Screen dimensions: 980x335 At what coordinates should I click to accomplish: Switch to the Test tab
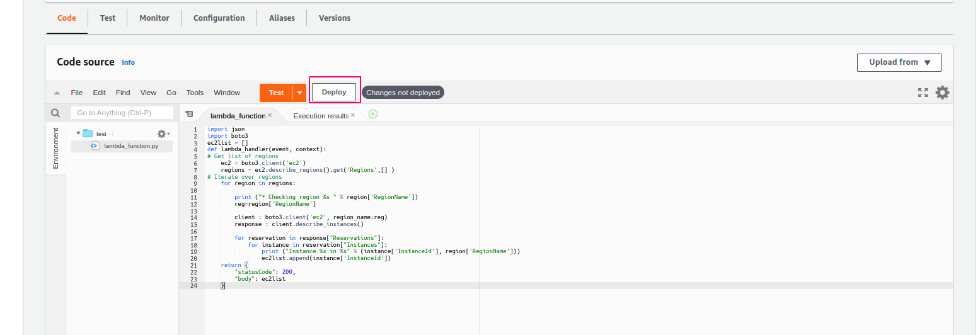(x=108, y=18)
